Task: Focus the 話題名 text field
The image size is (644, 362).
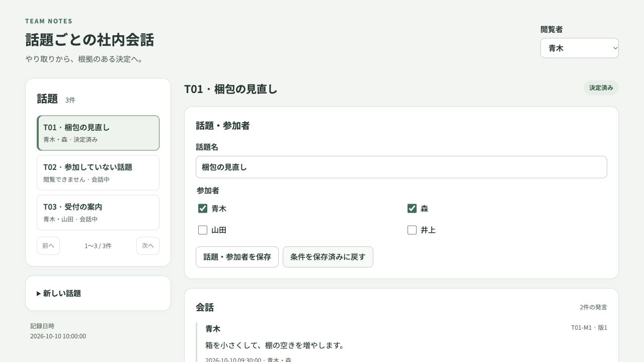Action: 401,167
